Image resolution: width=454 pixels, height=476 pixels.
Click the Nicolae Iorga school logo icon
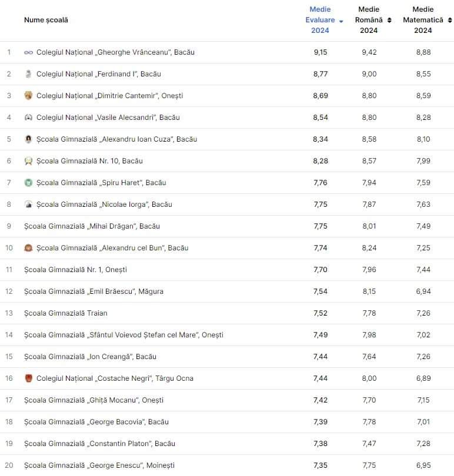pos(28,205)
